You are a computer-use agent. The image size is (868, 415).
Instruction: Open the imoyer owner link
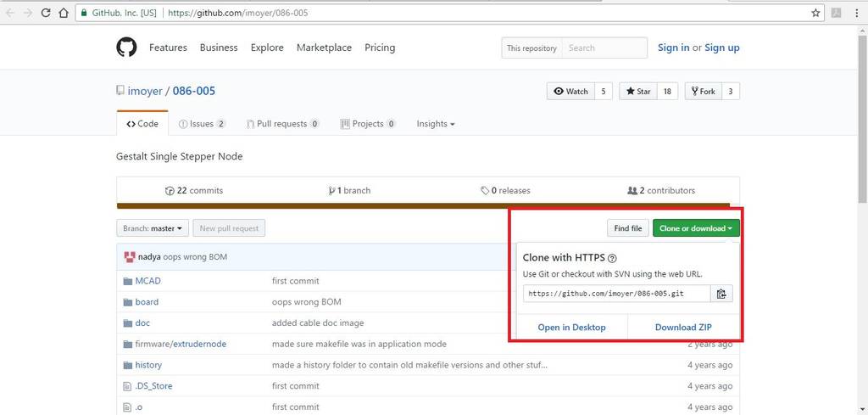coord(145,91)
